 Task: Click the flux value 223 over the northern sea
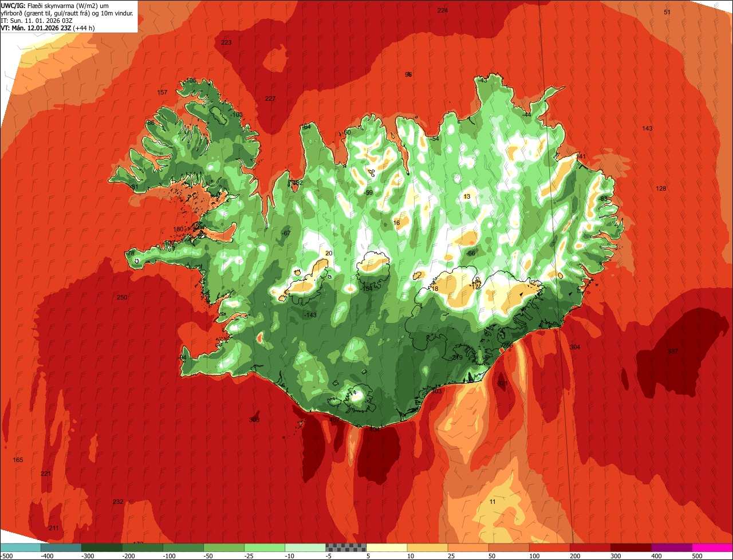[226, 42]
